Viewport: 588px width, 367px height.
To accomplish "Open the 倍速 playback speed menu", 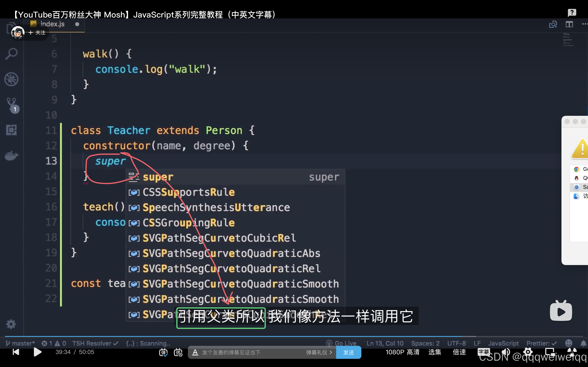I will pos(459,352).
